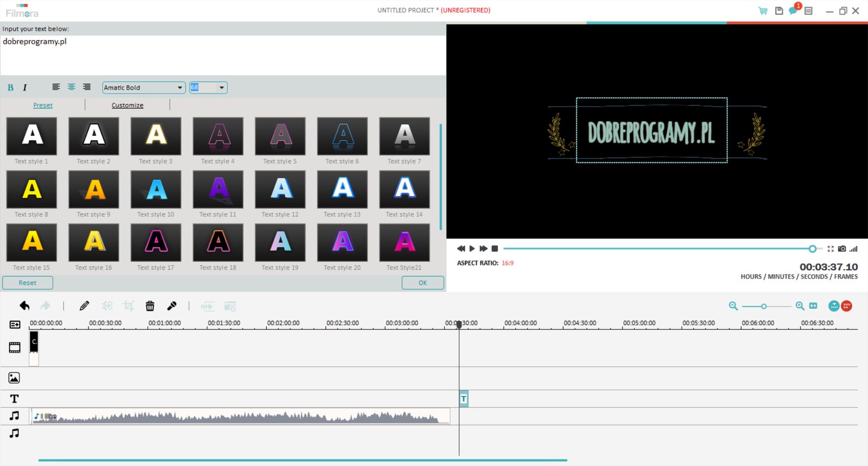868x466 pixels.
Task: Take a snapshot with camera icon
Action: point(842,248)
